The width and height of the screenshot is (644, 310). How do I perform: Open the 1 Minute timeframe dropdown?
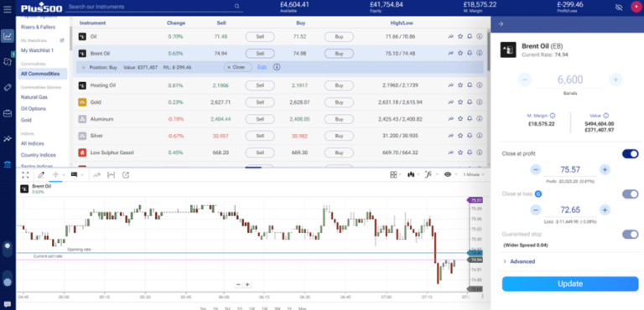474,174
